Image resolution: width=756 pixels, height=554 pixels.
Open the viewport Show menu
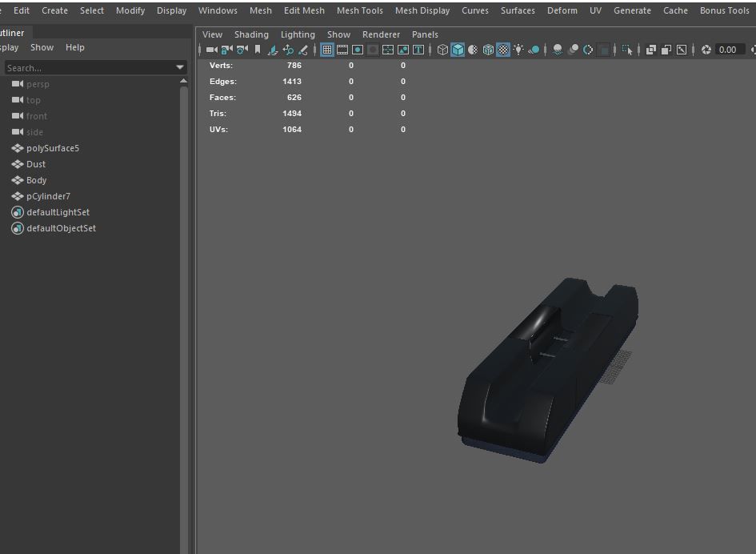click(338, 34)
